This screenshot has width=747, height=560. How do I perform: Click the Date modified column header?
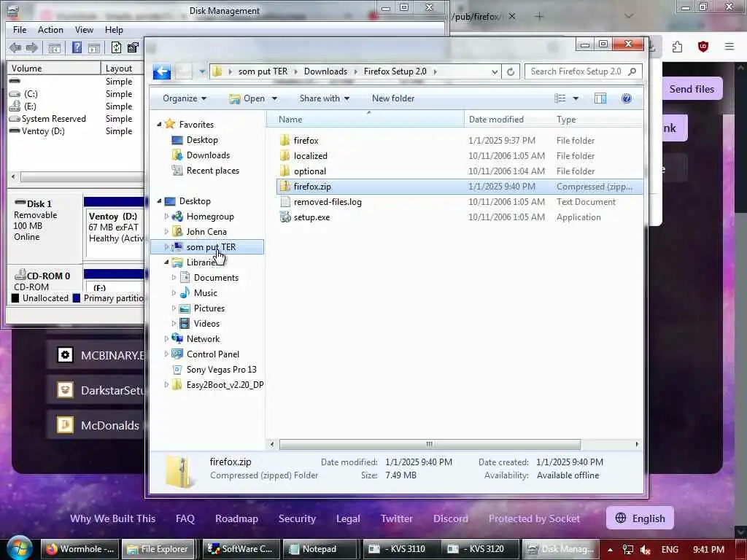(x=508, y=119)
